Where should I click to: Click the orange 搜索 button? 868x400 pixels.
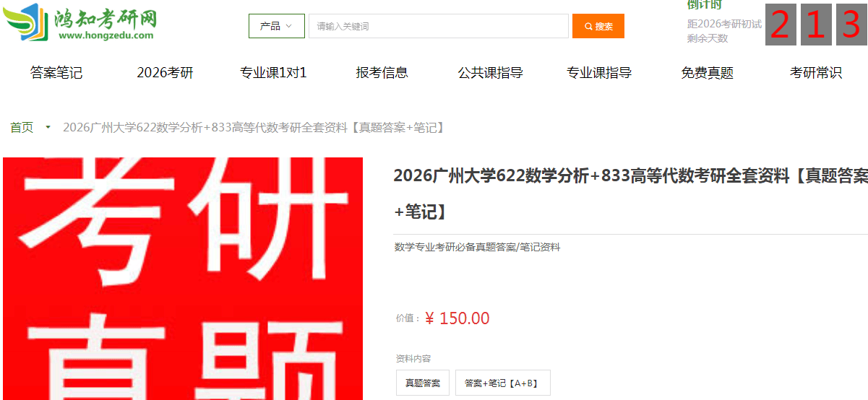[x=598, y=26]
